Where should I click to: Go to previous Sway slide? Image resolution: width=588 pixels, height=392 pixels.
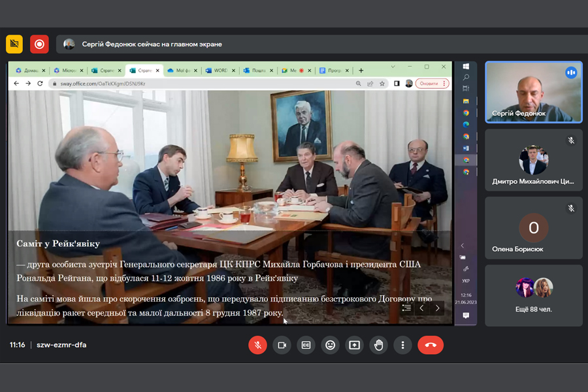(422, 308)
